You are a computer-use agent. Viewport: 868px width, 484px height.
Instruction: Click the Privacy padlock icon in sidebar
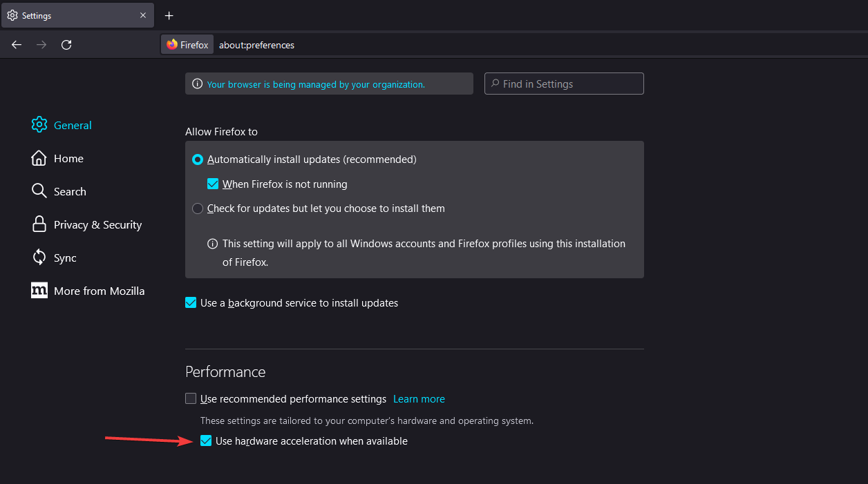39,224
